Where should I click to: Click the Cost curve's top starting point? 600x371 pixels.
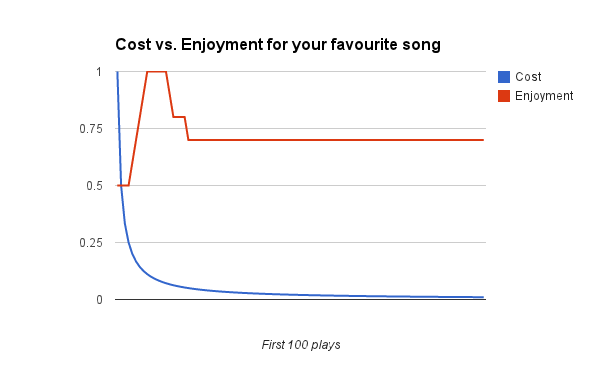coord(117,72)
